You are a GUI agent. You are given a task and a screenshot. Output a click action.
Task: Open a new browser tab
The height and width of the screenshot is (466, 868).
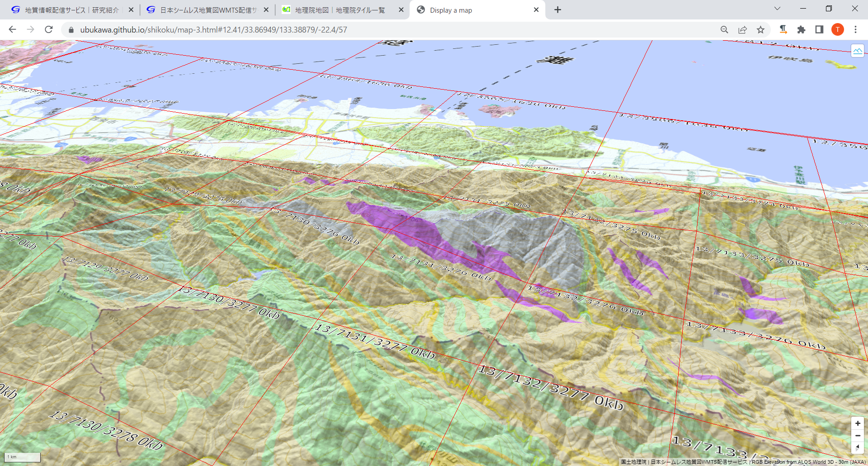coord(558,10)
